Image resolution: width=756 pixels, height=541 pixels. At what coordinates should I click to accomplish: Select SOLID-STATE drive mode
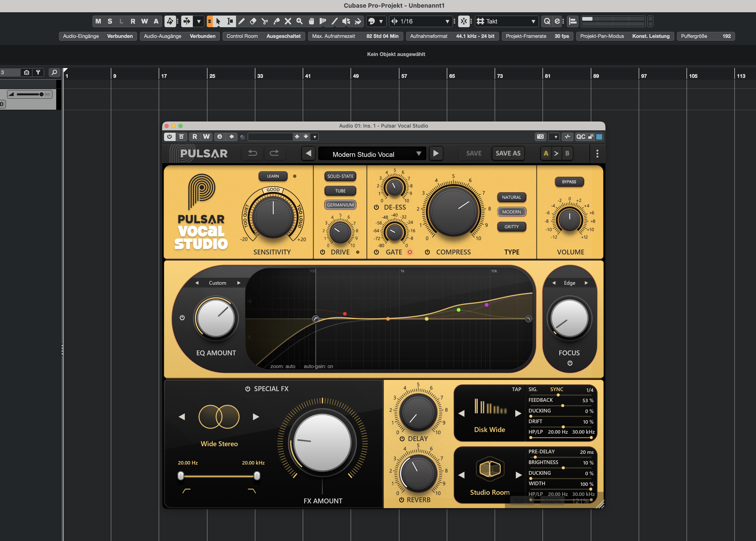tap(340, 176)
